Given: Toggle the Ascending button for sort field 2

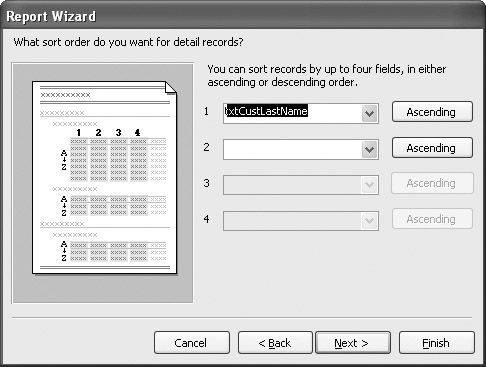Looking at the screenshot, I should tap(432, 148).
